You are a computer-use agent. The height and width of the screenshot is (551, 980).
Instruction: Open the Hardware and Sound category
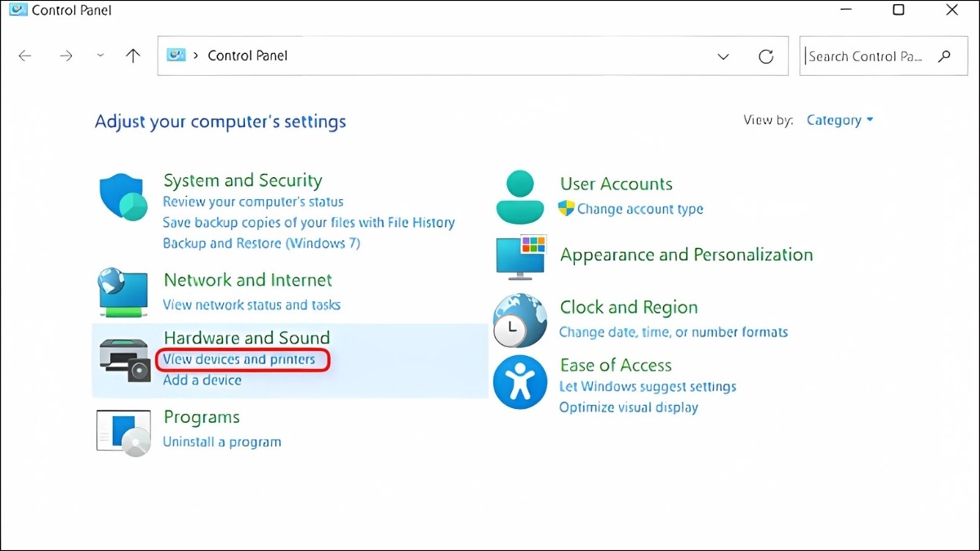point(247,338)
